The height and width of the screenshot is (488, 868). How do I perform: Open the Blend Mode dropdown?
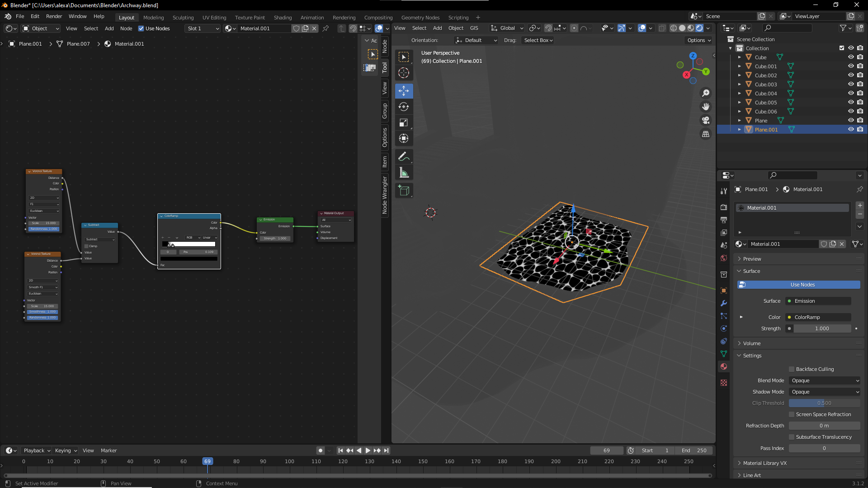[825, 380]
